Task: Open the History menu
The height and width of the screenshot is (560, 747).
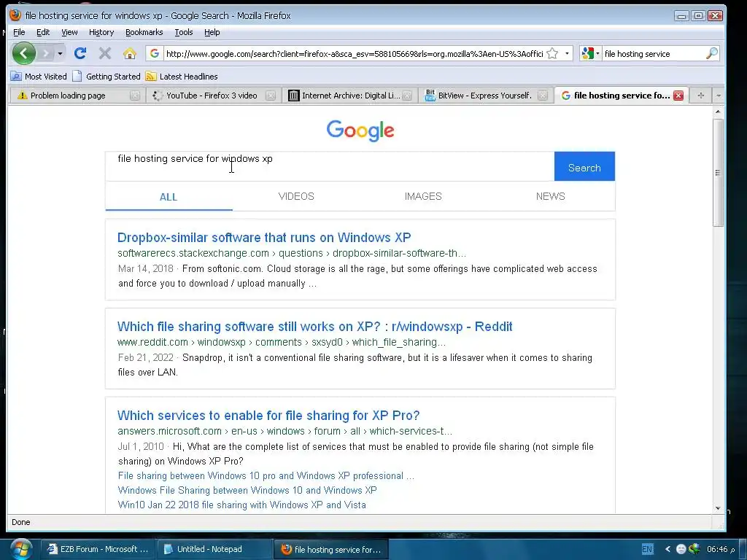Action: (101, 32)
